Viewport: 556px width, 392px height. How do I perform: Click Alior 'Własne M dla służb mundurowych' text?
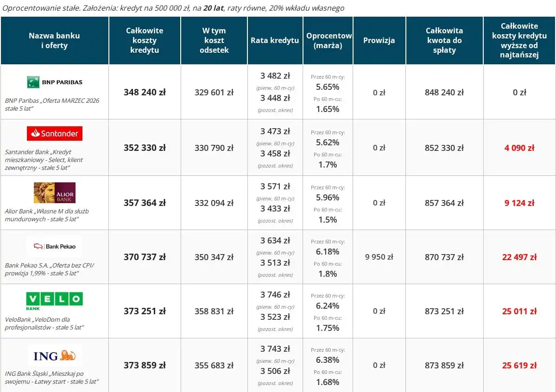(46, 215)
